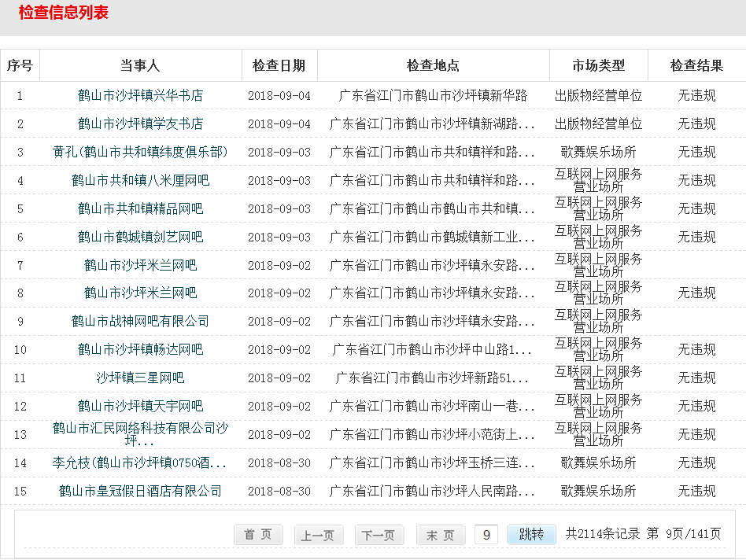
Task: Open the 鹤山市沙坪镇天宇网吧 link
Action: coord(140,406)
